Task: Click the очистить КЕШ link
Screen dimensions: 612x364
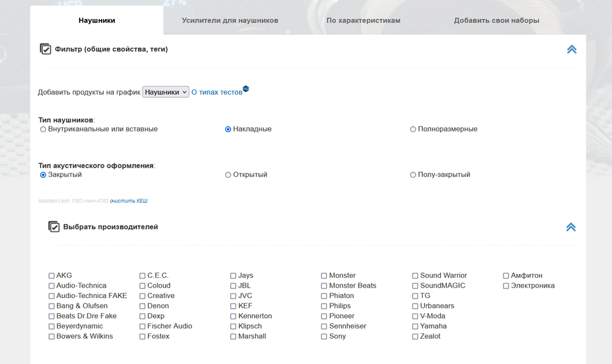Action: point(129,201)
